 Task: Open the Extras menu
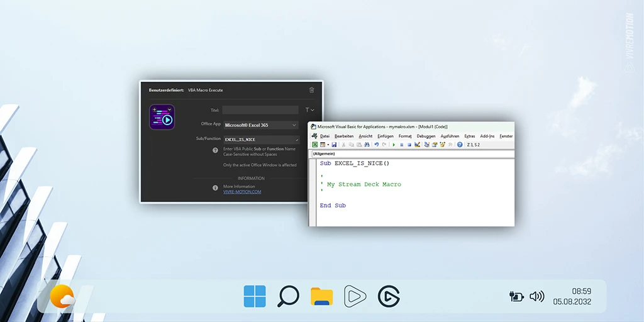point(469,136)
